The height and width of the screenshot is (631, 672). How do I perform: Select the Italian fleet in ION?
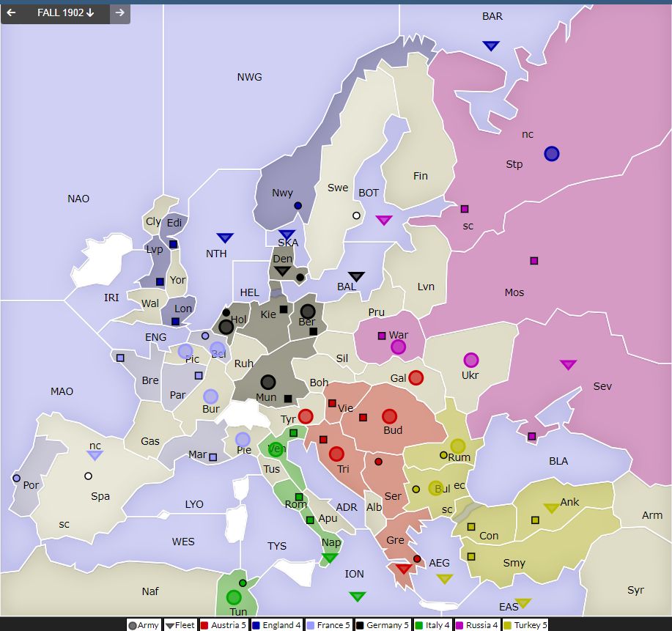pyautogui.click(x=358, y=597)
